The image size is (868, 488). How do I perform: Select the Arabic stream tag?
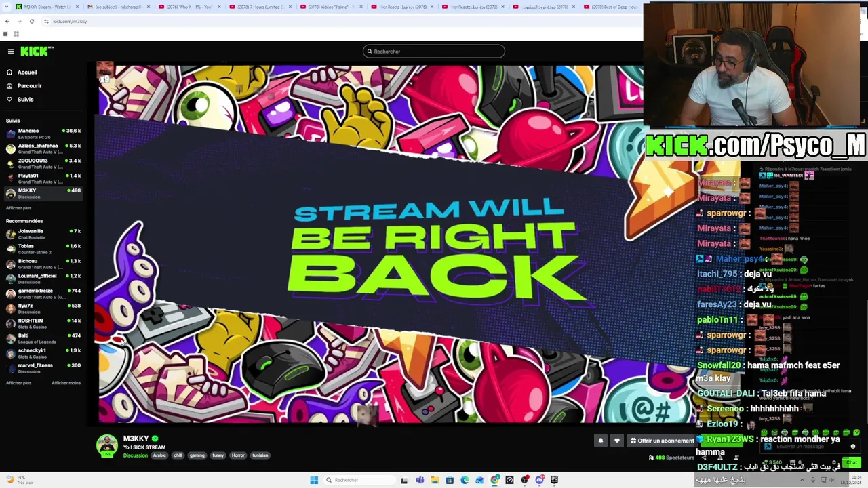point(159,455)
